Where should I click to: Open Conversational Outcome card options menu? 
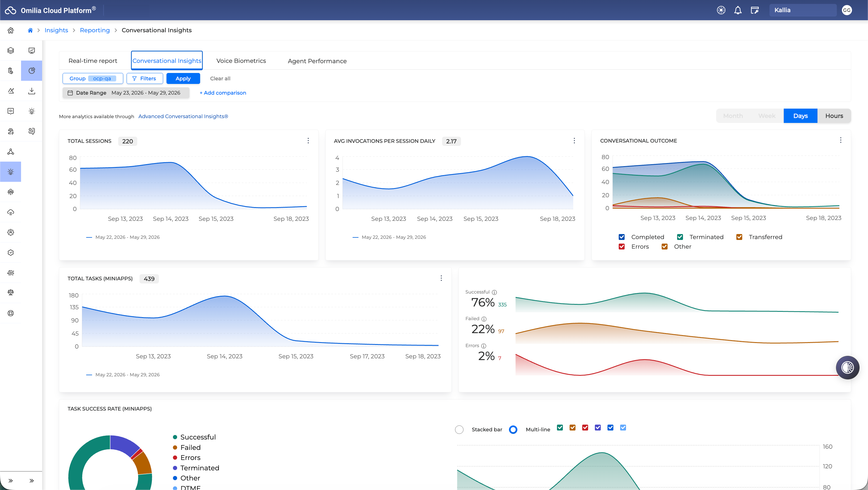tap(841, 140)
